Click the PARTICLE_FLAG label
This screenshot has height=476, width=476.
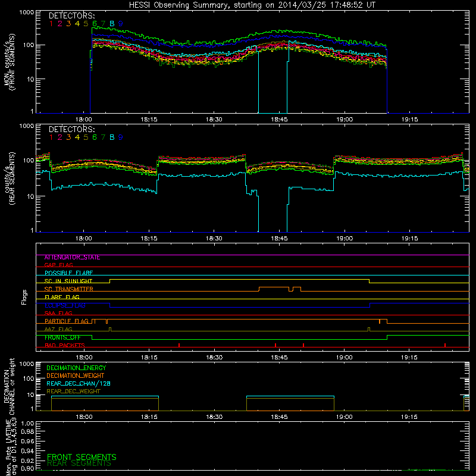67,321
